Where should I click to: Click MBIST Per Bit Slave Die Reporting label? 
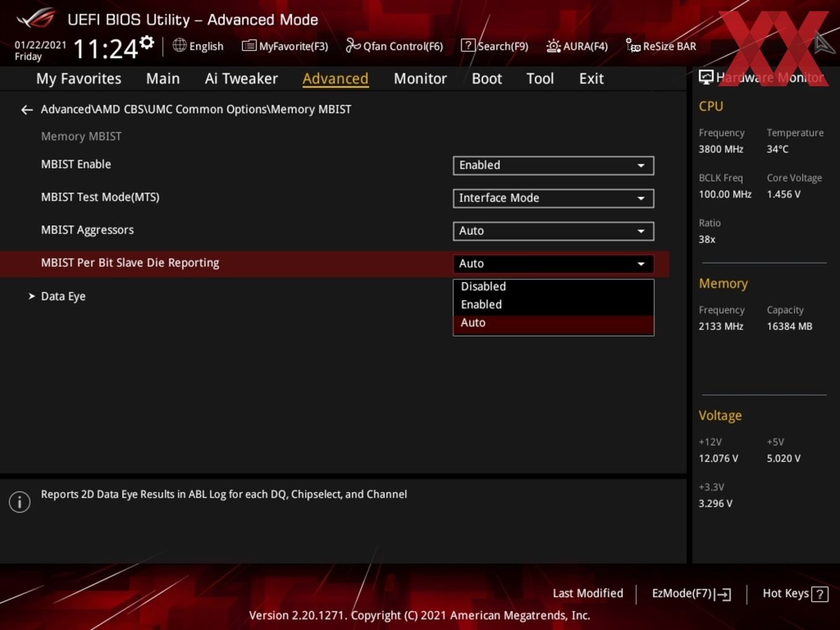tap(130, 262)
